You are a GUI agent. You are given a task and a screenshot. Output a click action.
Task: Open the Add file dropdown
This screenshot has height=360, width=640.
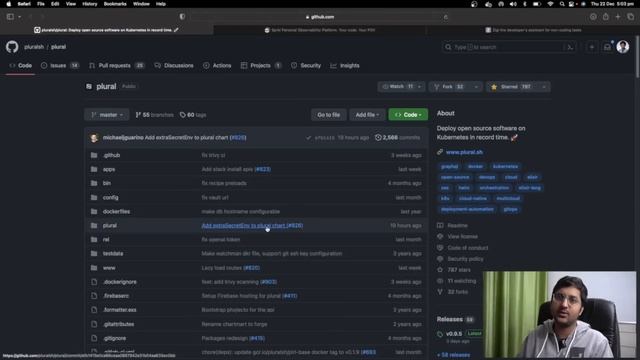coord(367,115)
